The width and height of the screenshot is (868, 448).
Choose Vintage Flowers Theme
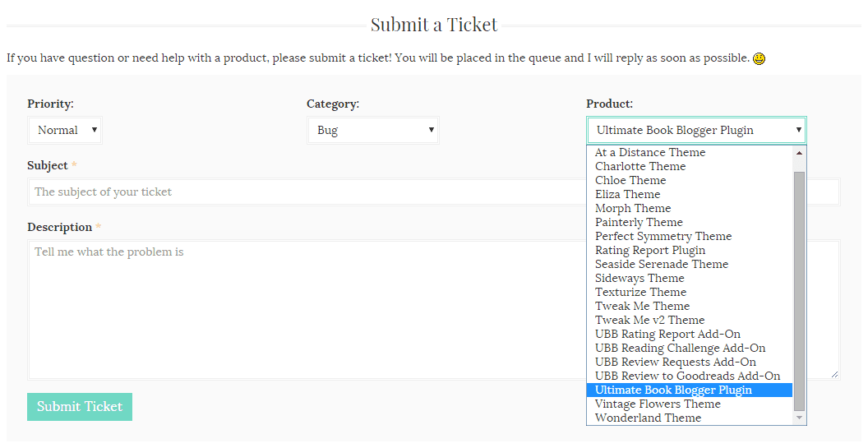coord(658,404)
